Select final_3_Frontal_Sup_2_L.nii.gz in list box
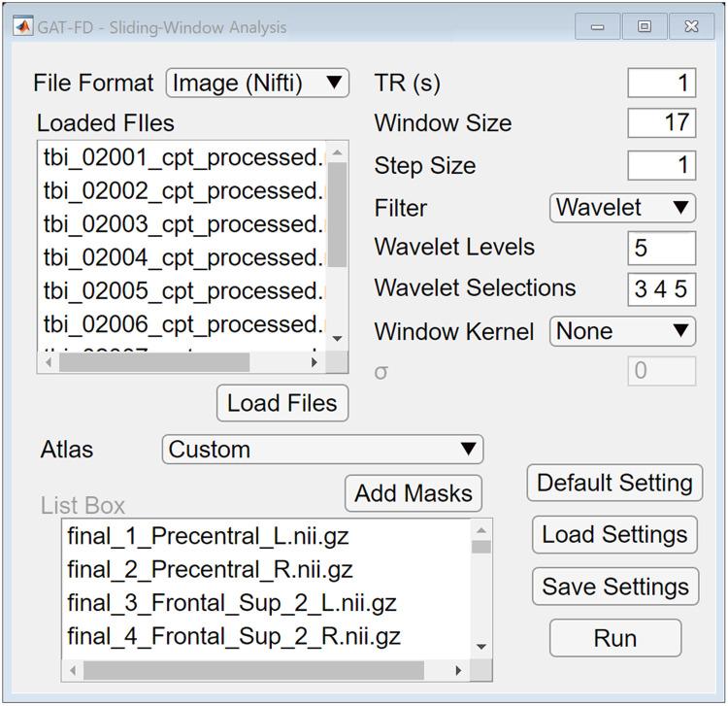This screenshot has width=728, height=706. click(x=232, y=603)
